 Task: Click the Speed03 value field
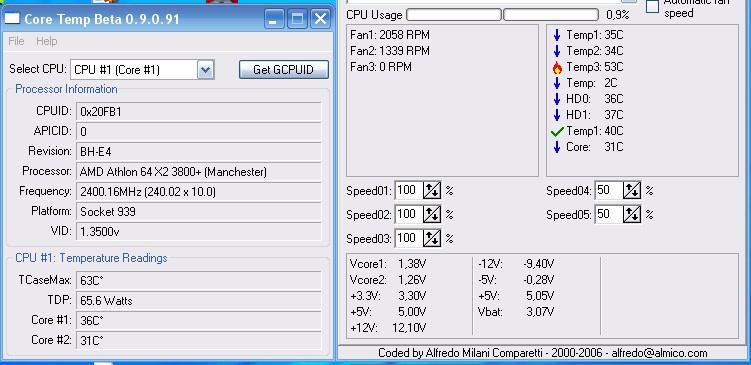coord(409,238)
